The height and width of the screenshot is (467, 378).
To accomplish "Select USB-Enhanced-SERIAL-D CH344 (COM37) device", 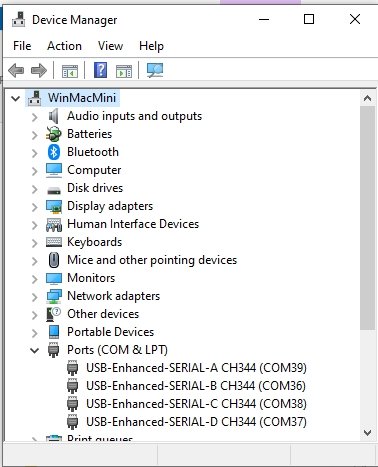I will pos(196,422).
